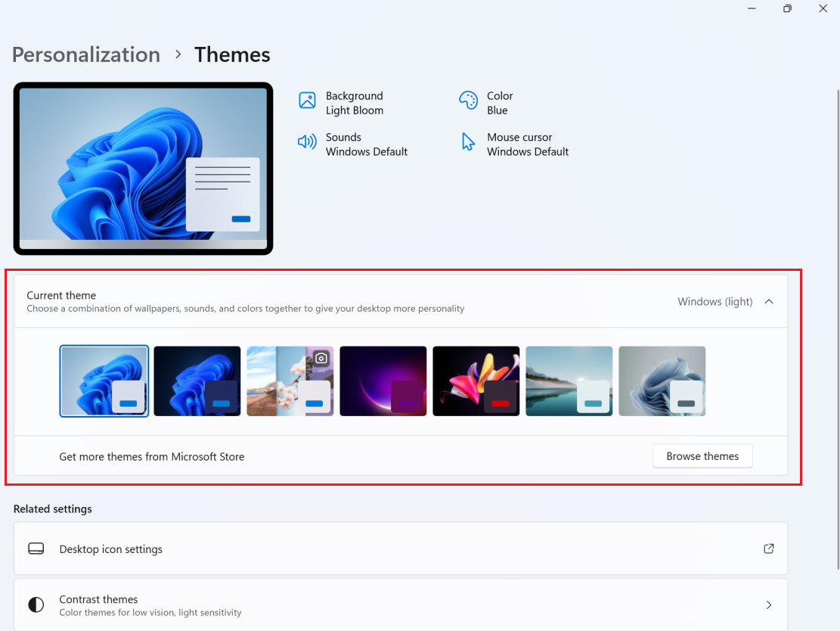Click the Themes breadcrumb title
Screen dimensions: 840x631
[232, 54]
